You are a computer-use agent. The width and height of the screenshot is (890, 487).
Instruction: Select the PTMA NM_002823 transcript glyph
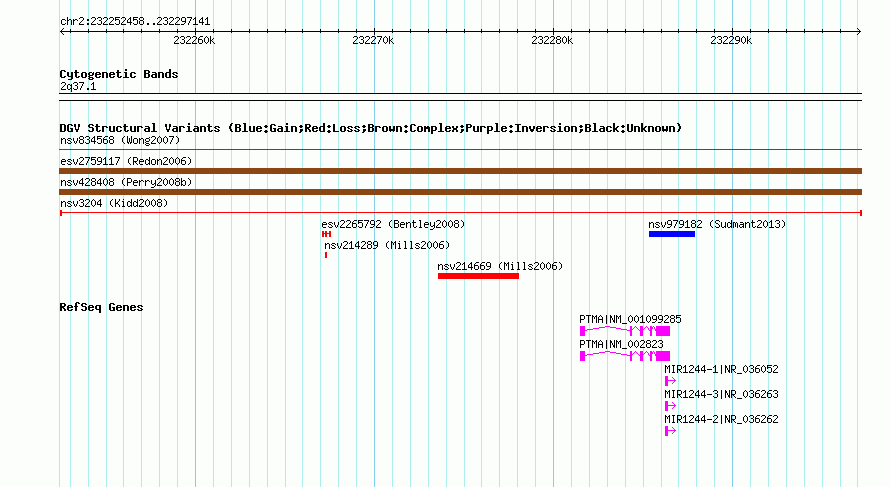coord(625,356)
